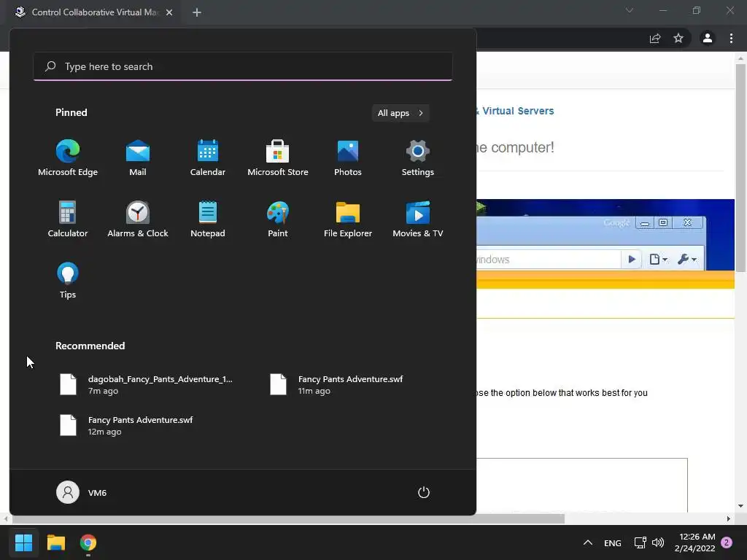The height and width of the screenshot is (560, 747).
Task: Launch Notepad
Action: [x=208, y=219]
